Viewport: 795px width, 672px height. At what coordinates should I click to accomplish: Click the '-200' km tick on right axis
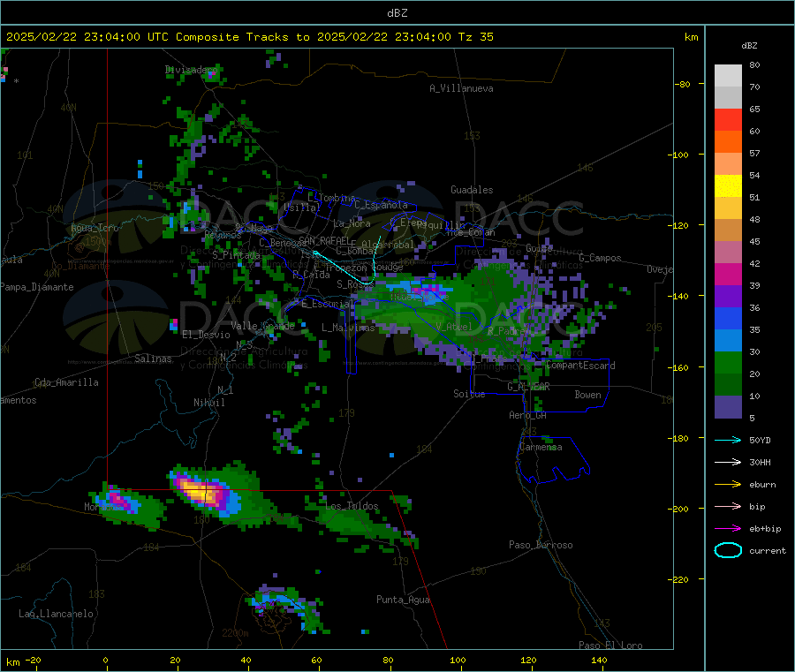pyautogui.click(x=679, y=509)
